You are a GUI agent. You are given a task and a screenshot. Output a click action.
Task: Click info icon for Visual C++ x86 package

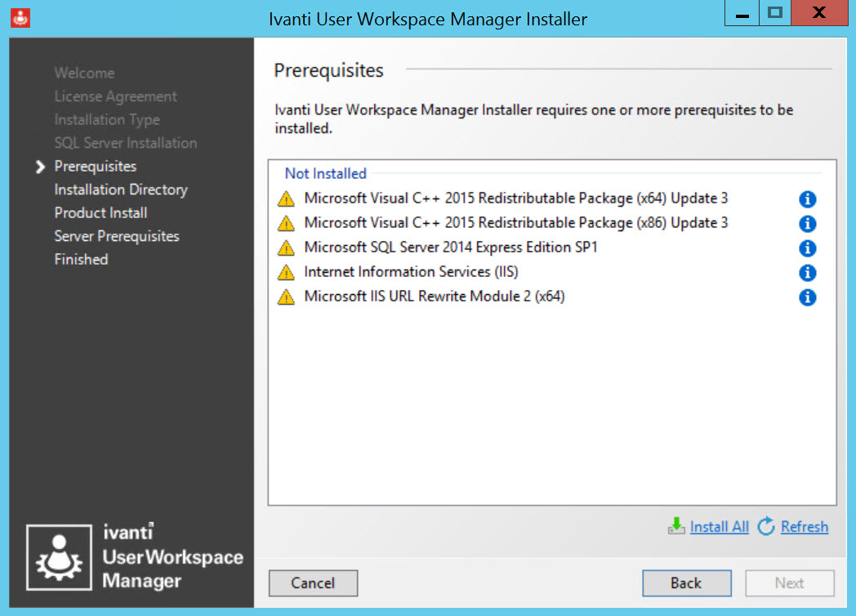(807, 224)
